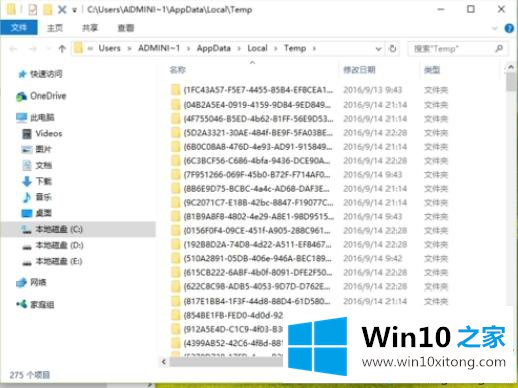Screen dimensions: 518x388
Task: Click Temp in the breadcrumb path
Action: tap(295, 48)
